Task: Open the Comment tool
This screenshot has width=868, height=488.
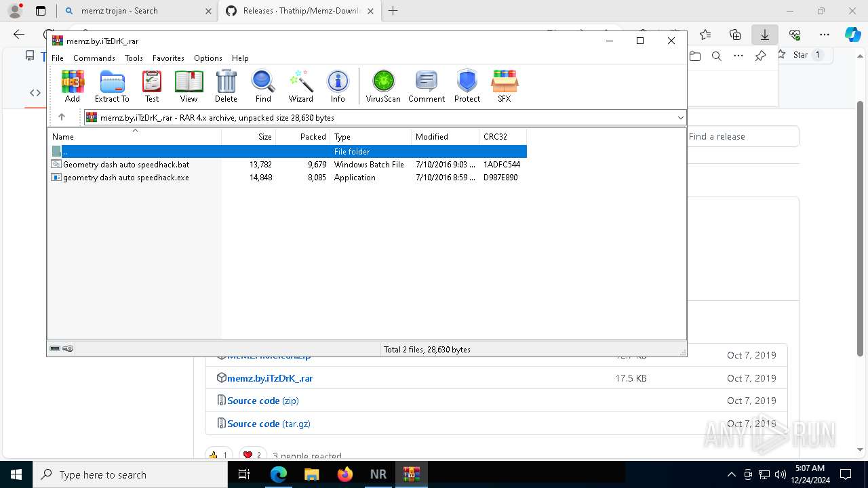Action: coord(427,86)
